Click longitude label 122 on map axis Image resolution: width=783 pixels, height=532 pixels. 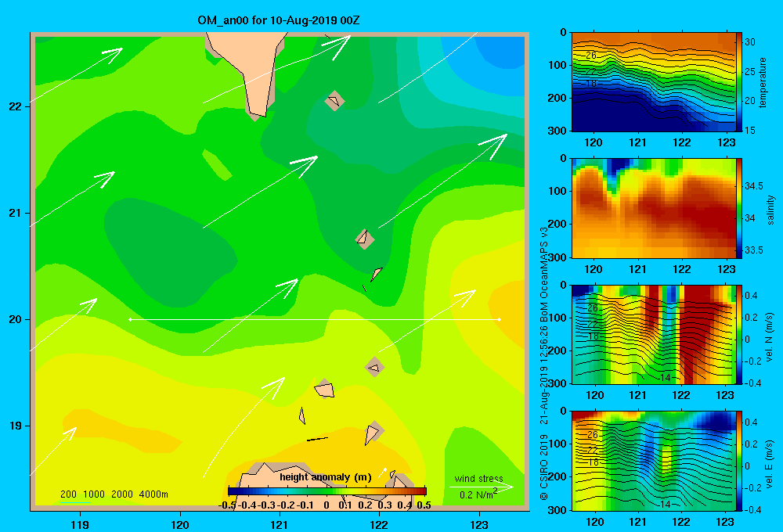(379, 524)
